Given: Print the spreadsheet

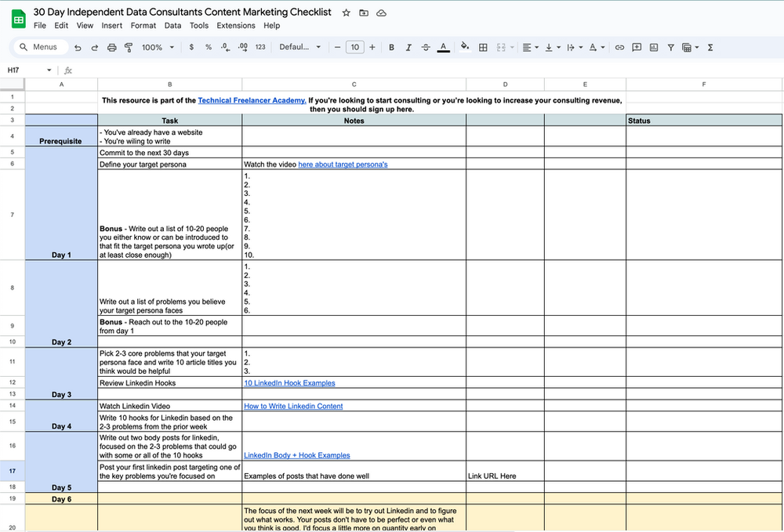Looking at the screenshot, I should 111,48.
